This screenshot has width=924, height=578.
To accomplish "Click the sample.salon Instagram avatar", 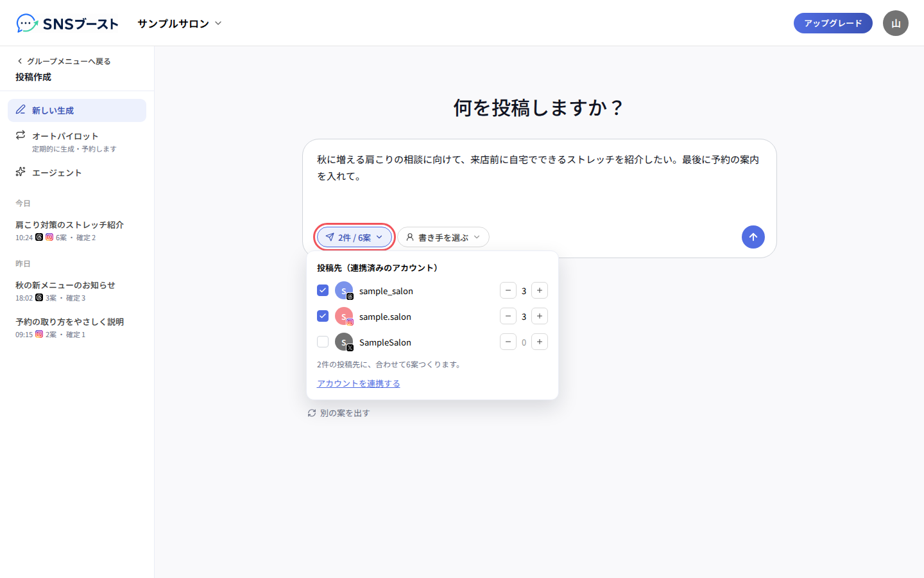I will 345,317.
